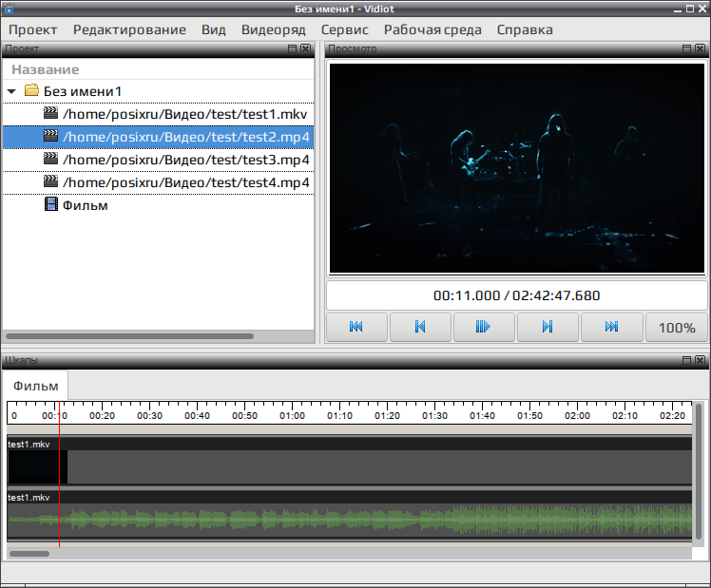
Task: Click the 01:00 mark on timeline ruler
Action: 292,416
